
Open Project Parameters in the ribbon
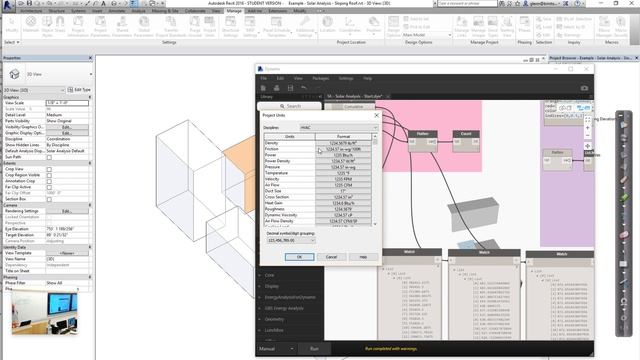[100, 27]
